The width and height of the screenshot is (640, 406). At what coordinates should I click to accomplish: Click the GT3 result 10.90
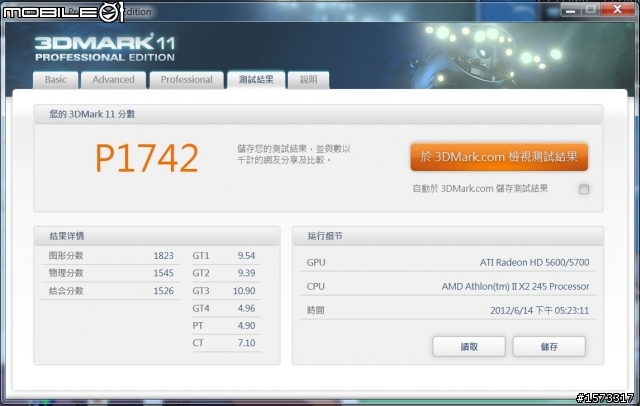click(x=244, y=291)
